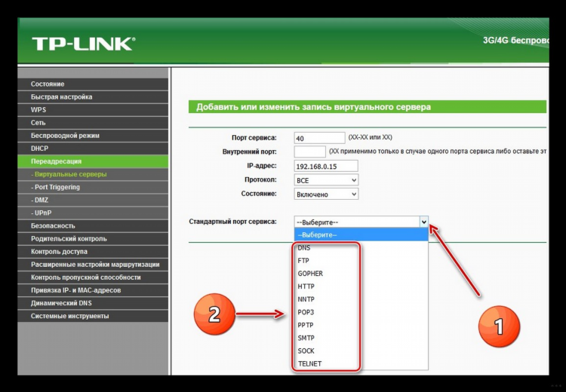
Task: Open the Состояние status dropdown
Action: 326,194
